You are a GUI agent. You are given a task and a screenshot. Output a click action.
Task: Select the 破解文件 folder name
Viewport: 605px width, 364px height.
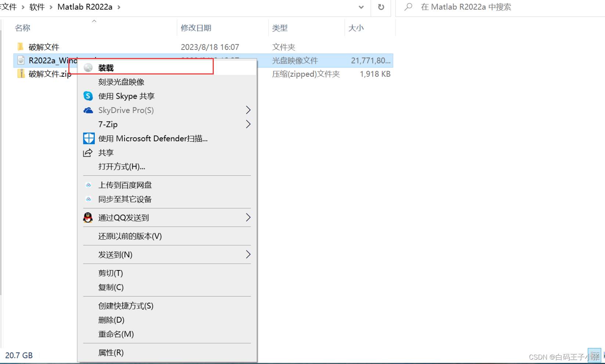pyautogui.click(x=44, y=47)
